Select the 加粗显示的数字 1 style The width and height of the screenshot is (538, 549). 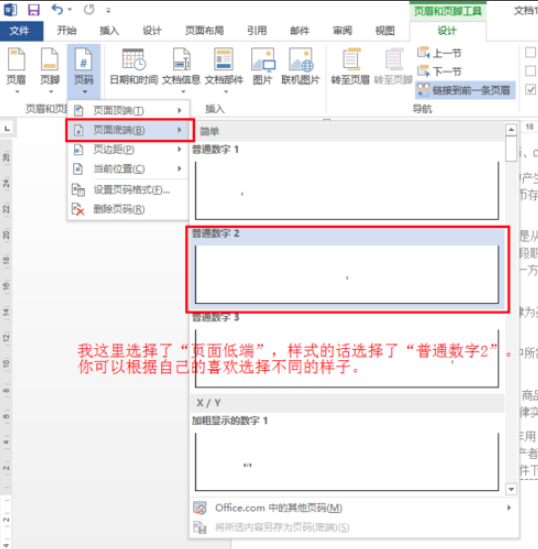point(347,454)
